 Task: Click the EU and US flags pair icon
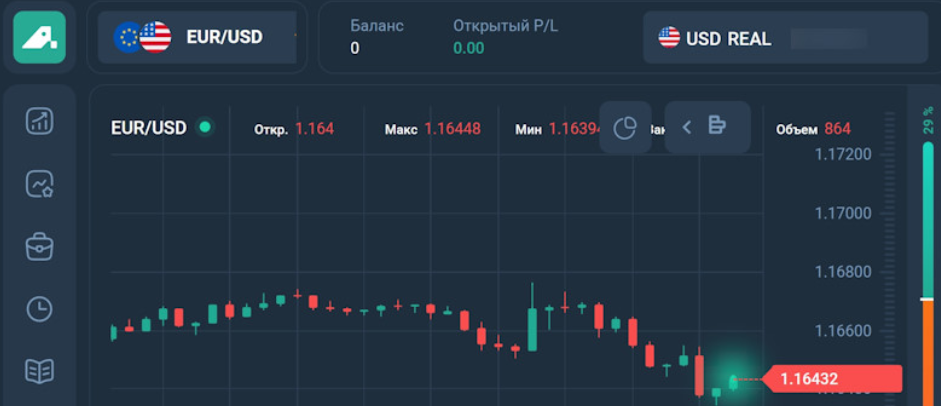click(142, 38)
